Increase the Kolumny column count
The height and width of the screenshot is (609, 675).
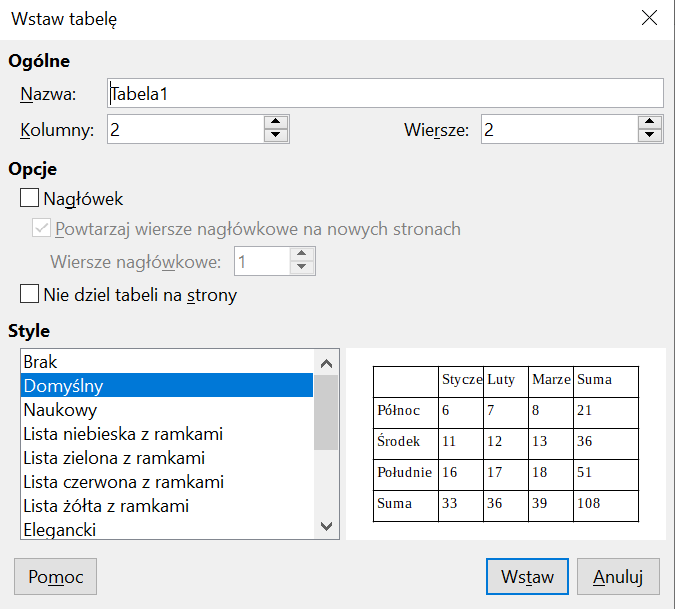[x=276, y=123]
